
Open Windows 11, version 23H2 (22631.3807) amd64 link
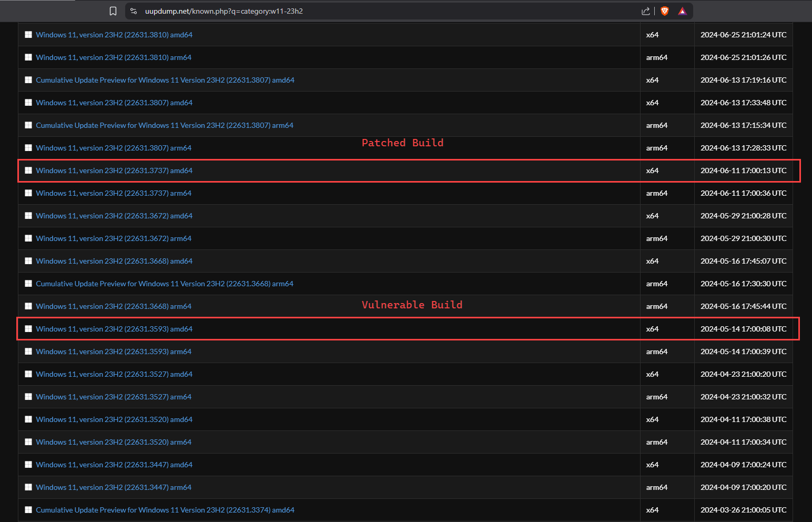114,103
